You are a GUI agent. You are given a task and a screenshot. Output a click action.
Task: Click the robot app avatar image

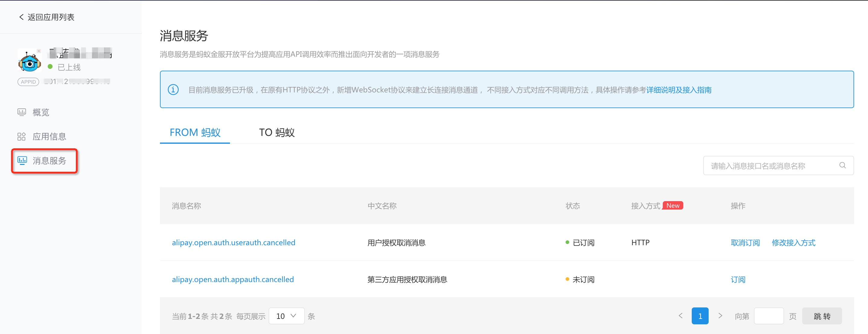coord(30,60)
